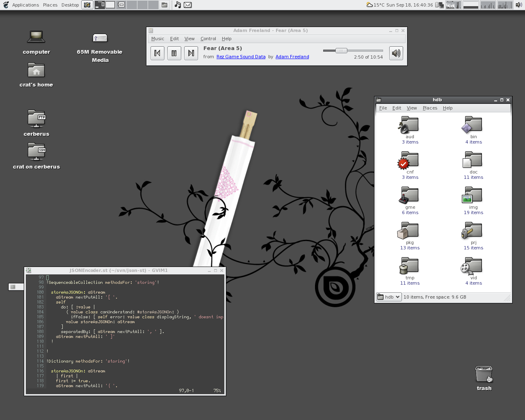Click the '2:50 of 10:54' time label

coord(368,57)
